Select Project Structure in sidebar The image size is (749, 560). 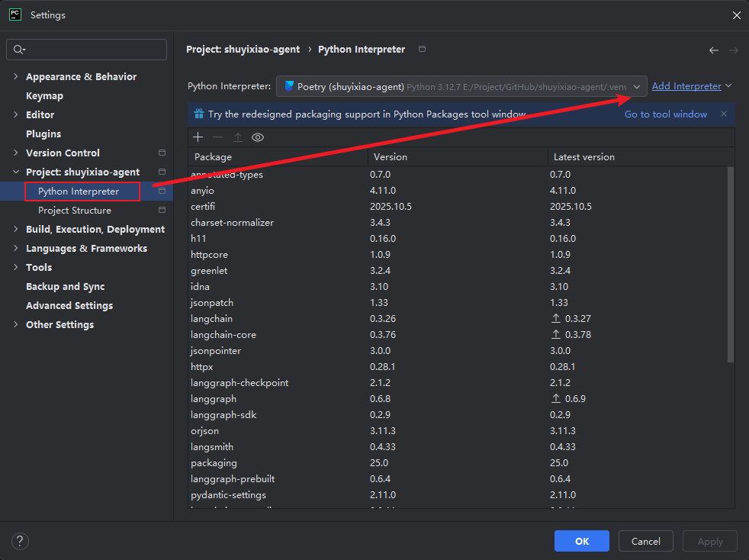[x=75, y=211]
